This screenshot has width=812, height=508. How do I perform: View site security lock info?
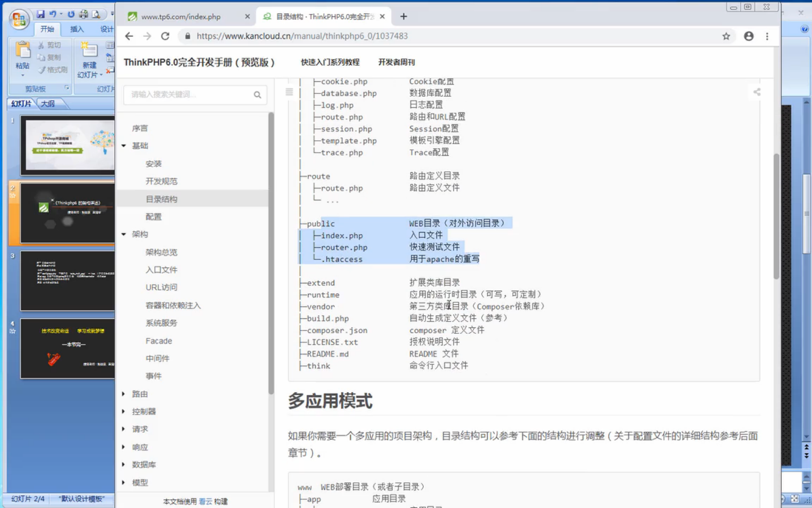(x=188, y=36)
